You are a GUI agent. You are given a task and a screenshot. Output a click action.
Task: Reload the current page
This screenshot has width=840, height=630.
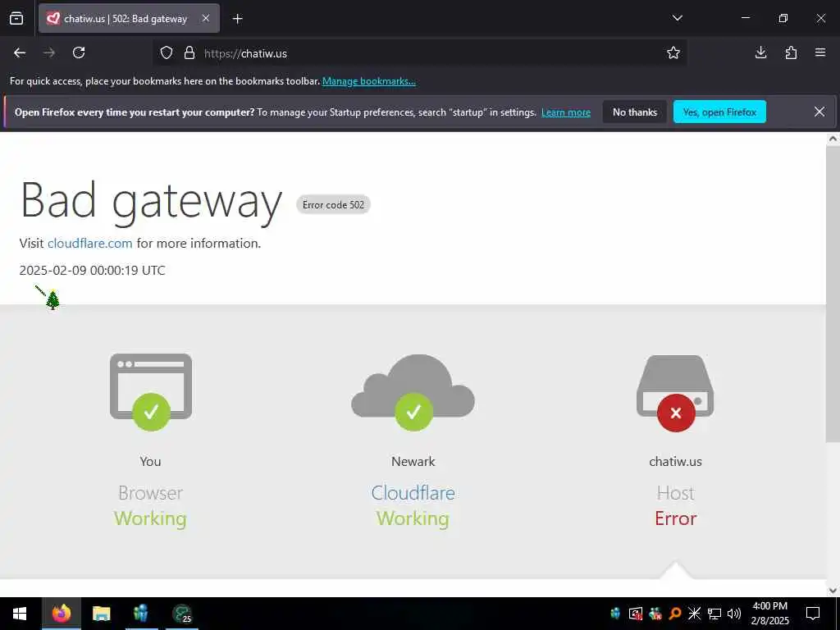(x=79, y=52)
